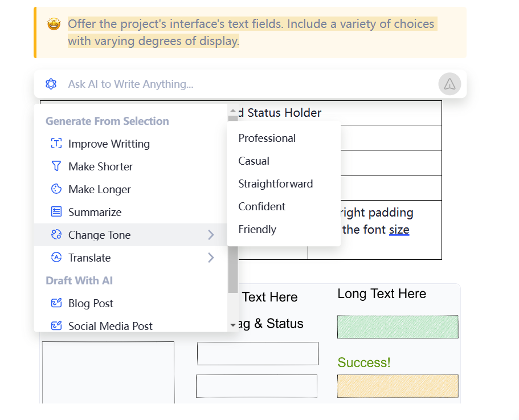The image size is (519, 420).
Task: Click the Summarize list icon
Action: (56, 212)
